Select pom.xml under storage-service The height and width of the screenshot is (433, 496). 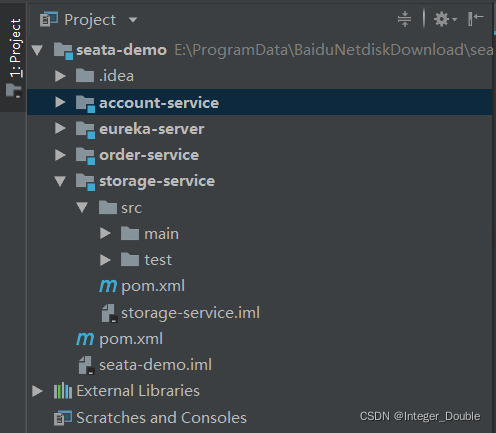pos(153,286)
